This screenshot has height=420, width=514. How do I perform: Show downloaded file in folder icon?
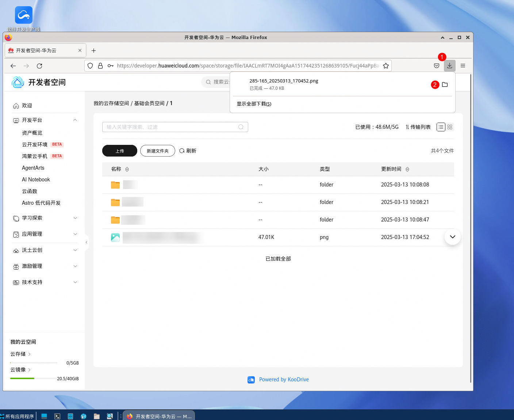click(x=445, y=85)
